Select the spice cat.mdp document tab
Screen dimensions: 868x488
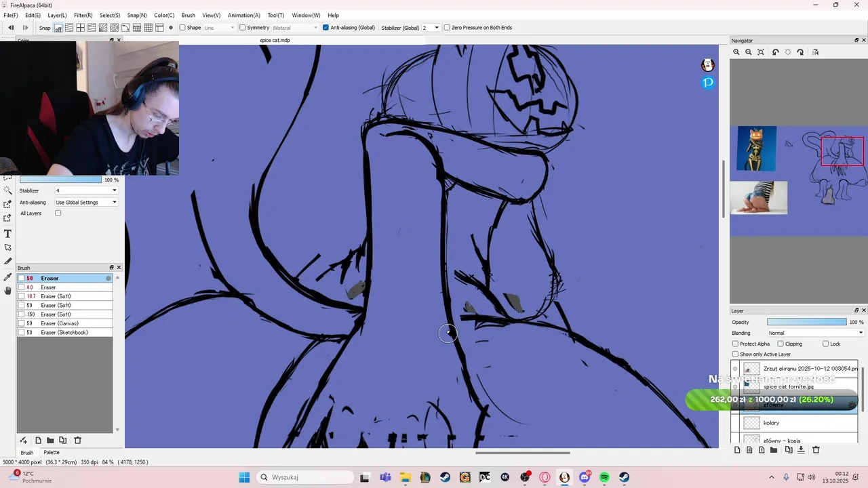(275, 41)
